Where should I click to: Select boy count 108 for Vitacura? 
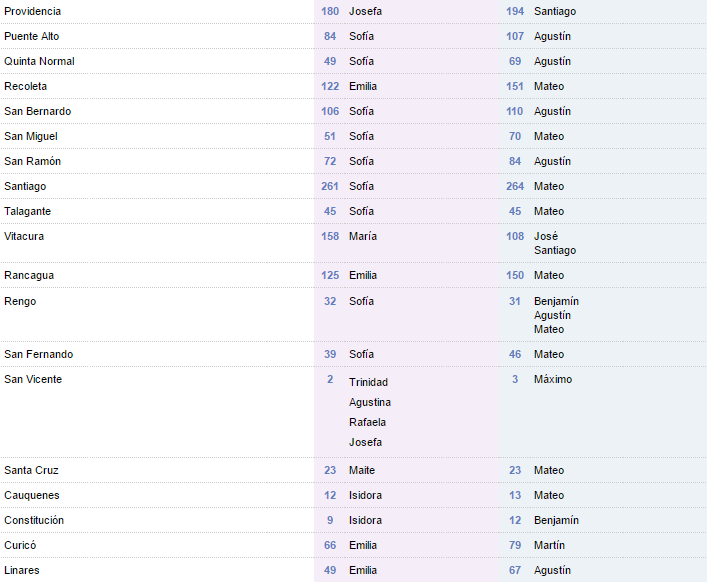coord(515,236)
